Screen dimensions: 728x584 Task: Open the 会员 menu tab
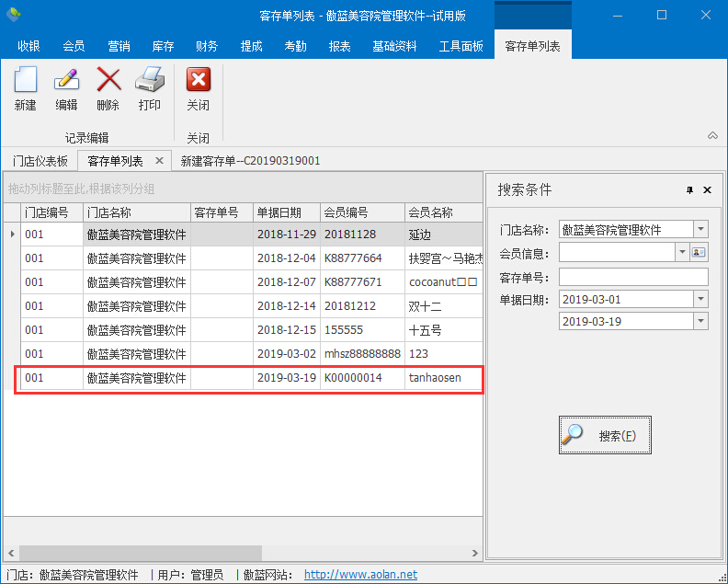[74, 46]
